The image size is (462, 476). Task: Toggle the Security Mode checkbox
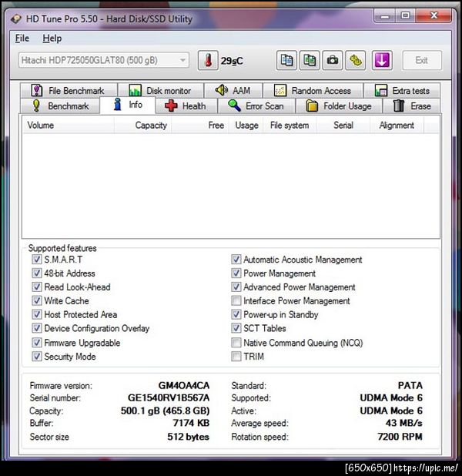tap(37, 357)
